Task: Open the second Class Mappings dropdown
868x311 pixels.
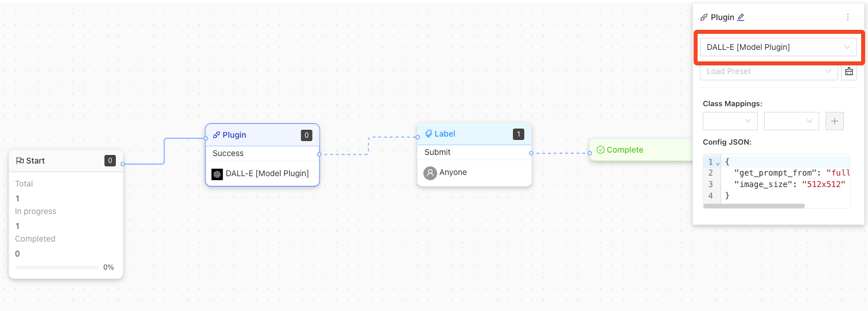Action: pyautogui.click(x=791, y=121)
